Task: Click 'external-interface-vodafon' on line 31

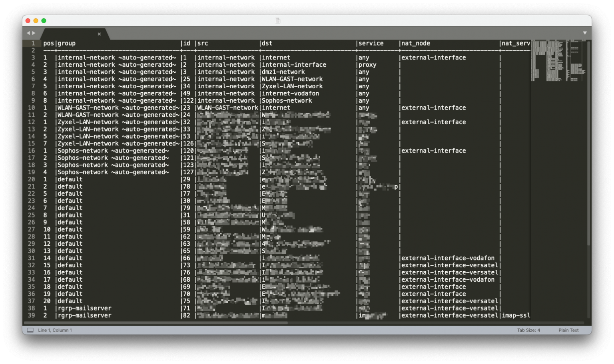Action: [x=448, y=258]
